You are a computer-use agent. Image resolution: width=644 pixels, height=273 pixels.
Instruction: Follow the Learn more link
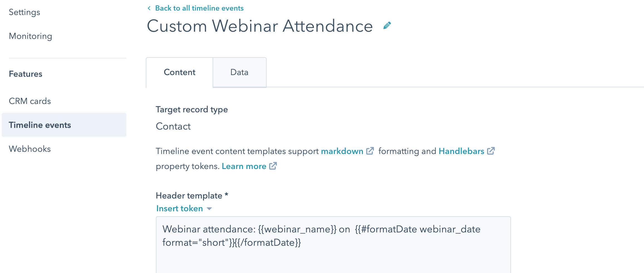244,166
